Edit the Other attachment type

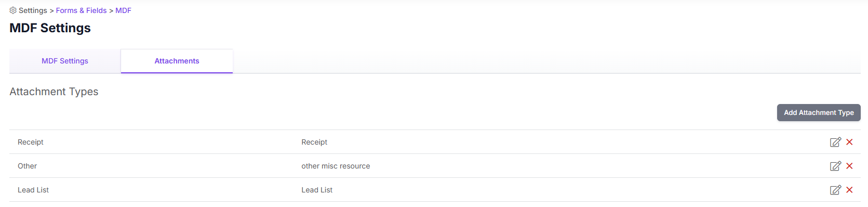click(835, 166)
